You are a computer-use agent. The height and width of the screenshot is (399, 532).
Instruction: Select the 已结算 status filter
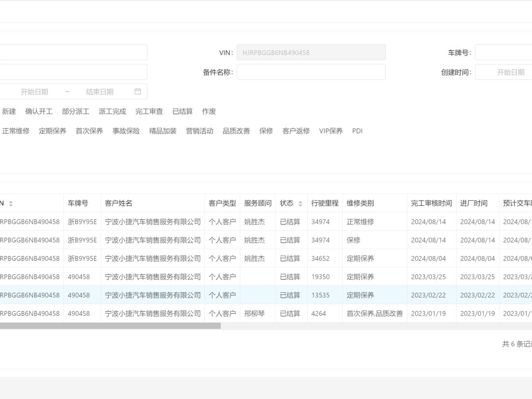(182, 111)
